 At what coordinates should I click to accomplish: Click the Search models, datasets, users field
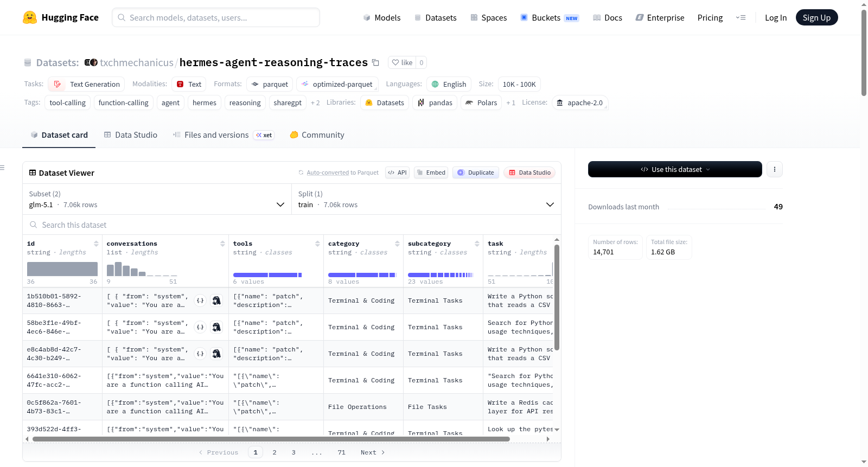[x=216, y=17]
